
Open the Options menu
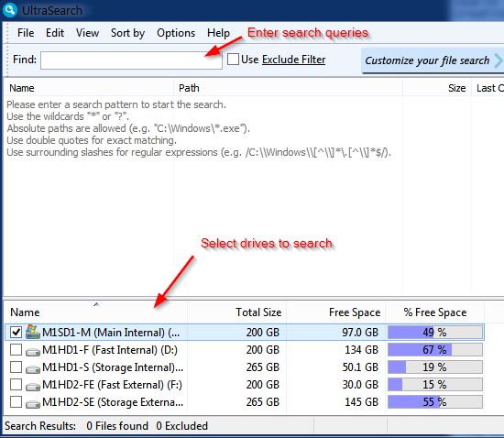[x=176, y=33]
